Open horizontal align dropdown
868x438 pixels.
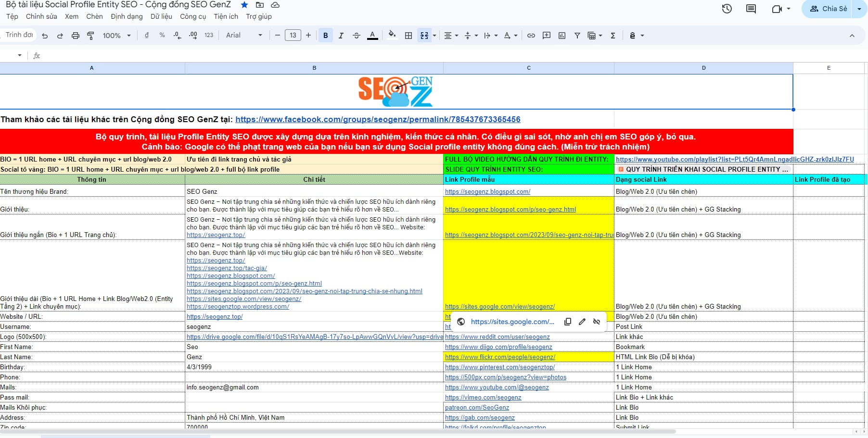point(451,36)
